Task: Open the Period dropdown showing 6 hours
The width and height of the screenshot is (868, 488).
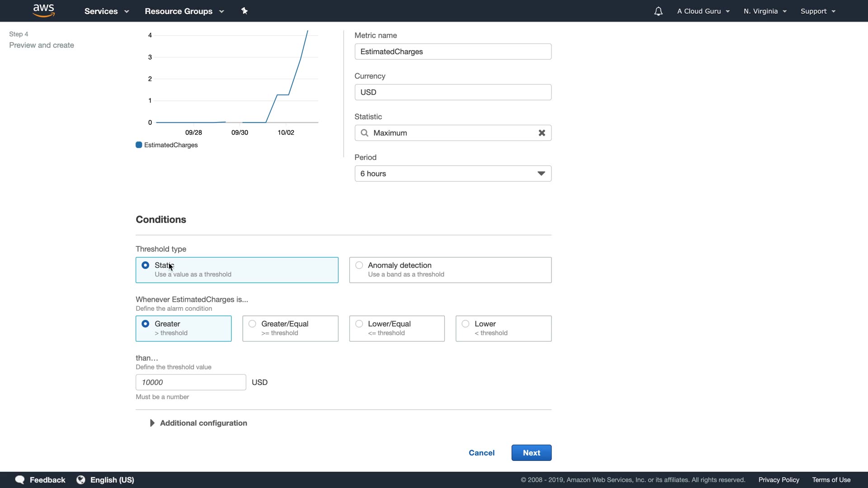Action: tap(453, 174)
